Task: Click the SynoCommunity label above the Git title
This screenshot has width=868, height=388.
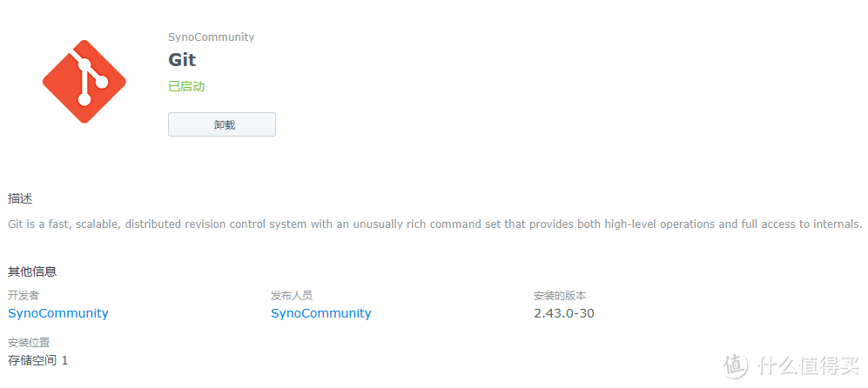Action: coord(211,37)
